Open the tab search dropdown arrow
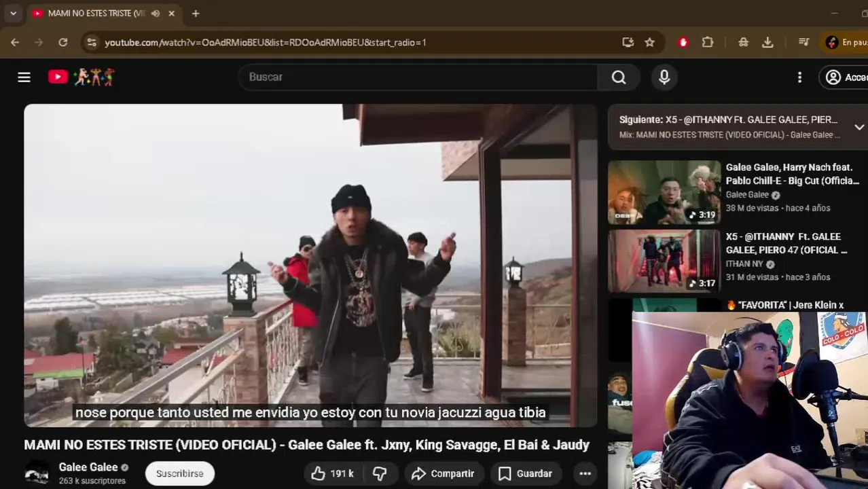This screenshot has width=868, height=489. (13, 13)
